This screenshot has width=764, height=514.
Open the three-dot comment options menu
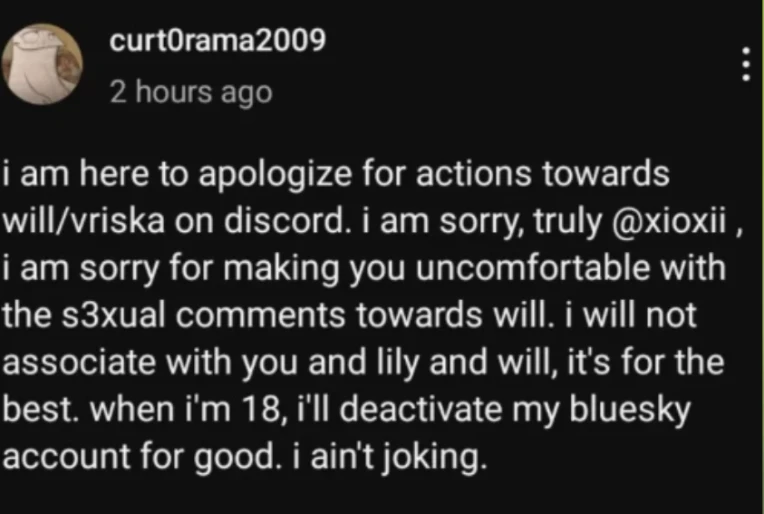pyautogui.click(x=745, y=64)
